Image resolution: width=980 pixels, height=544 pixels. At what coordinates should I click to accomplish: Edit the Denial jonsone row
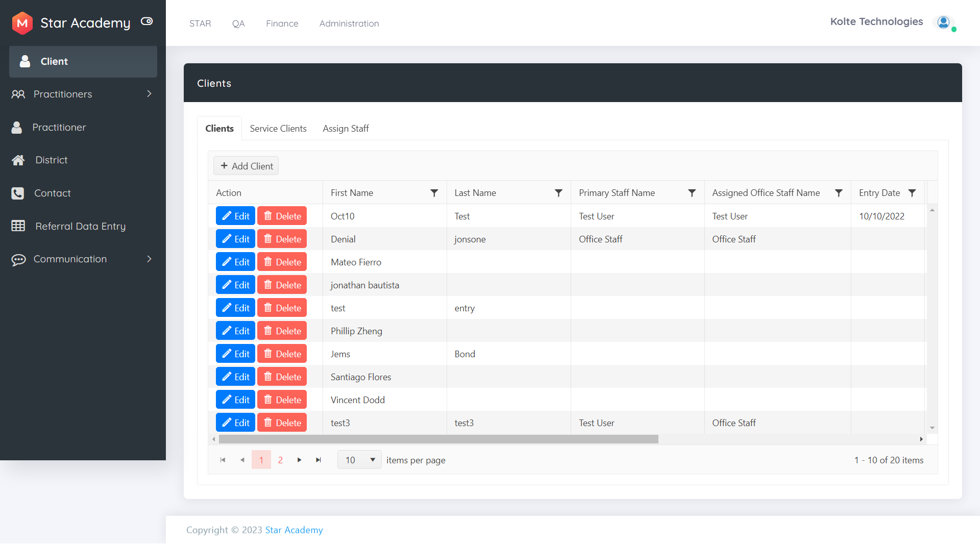(235, 239)
